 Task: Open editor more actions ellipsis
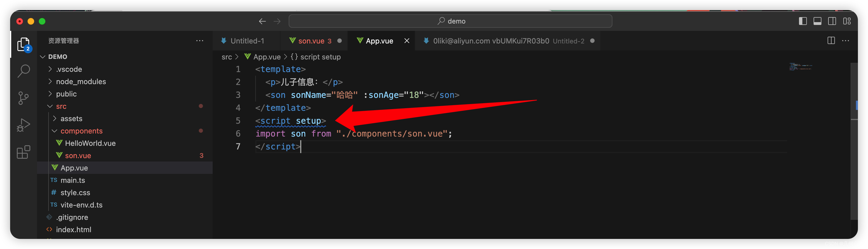[846, 41]
